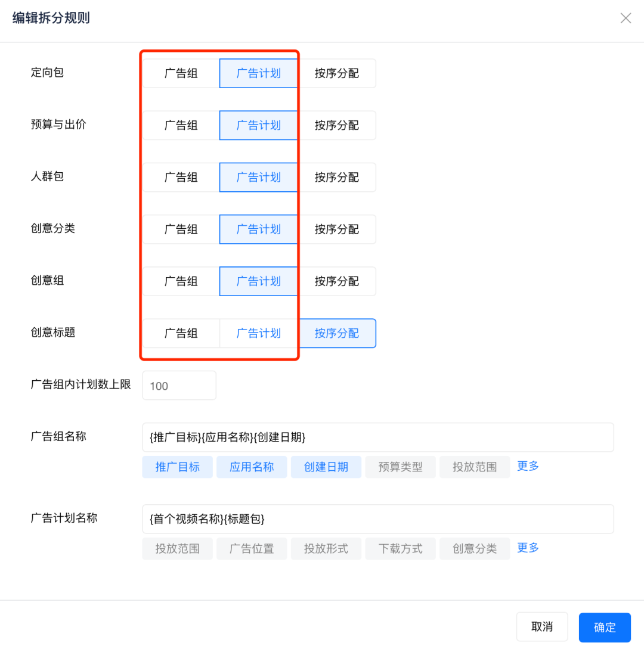
Task: Set 人群包 to 广告计划
Action: [258, 177]
